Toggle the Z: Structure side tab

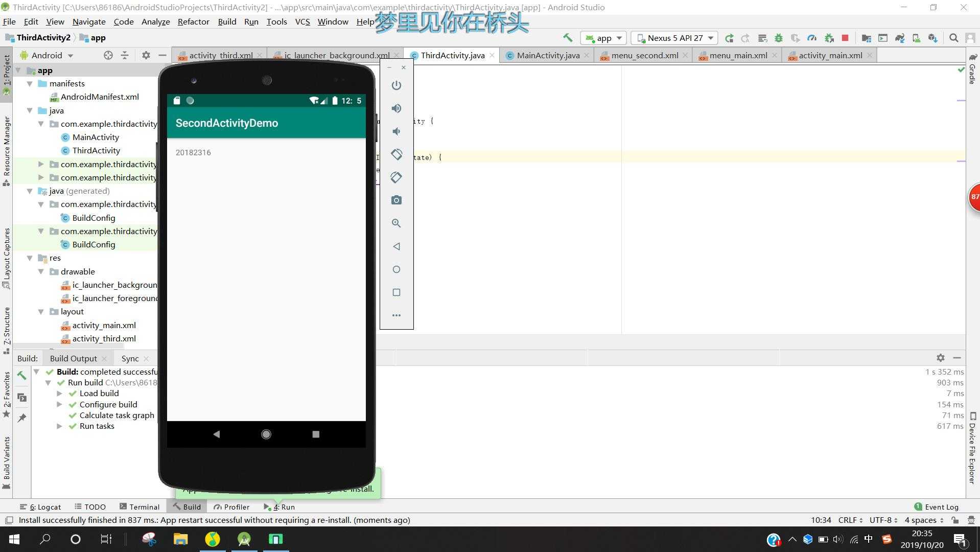(x=7, y=330)
